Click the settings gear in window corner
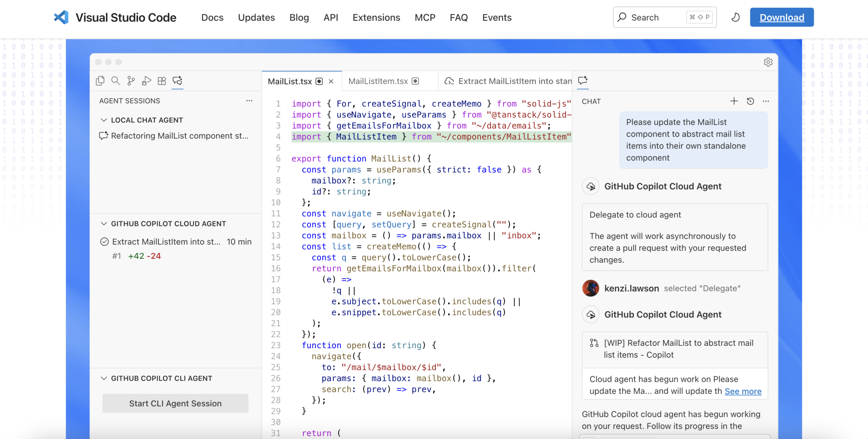The width and height of the screenshot is (868, 439). [x=768, y=62]
